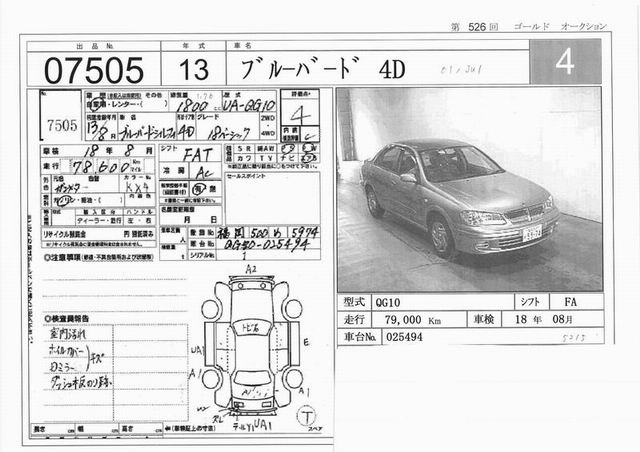Click the A2 mark above the diagram
640x452 pixels.
coord(251,269)
